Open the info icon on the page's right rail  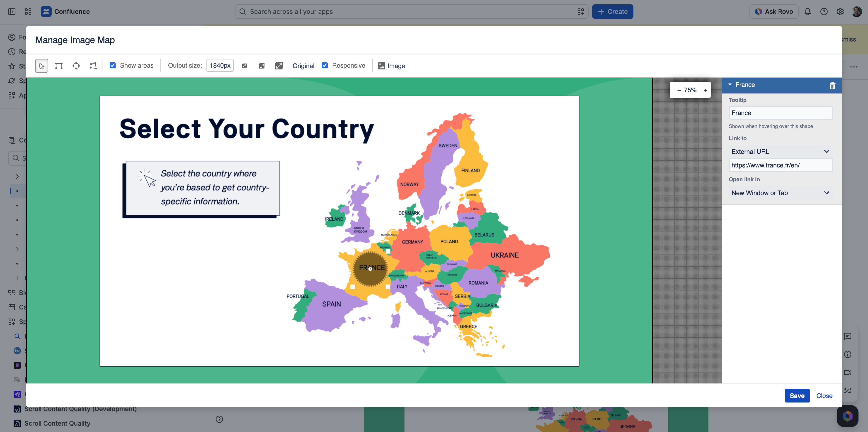point(847,354)
